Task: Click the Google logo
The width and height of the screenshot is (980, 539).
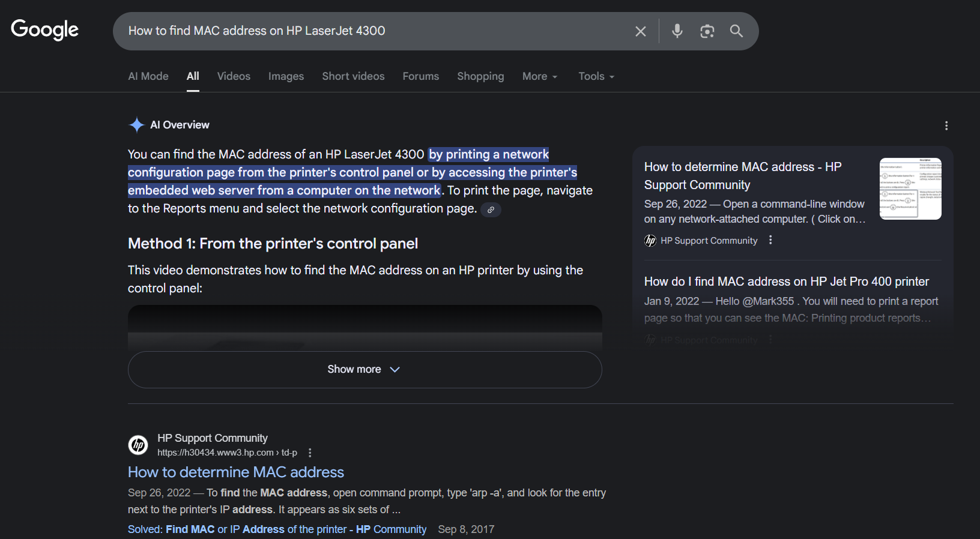Action: point(45,29)
